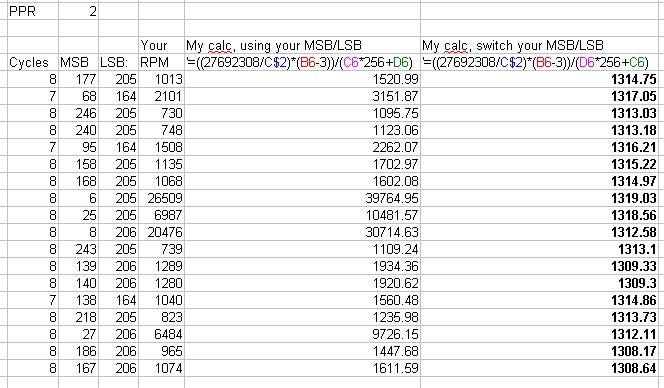Click the bold result 1314.75
The image size is (664, 388).
click(x=539, y=79)
